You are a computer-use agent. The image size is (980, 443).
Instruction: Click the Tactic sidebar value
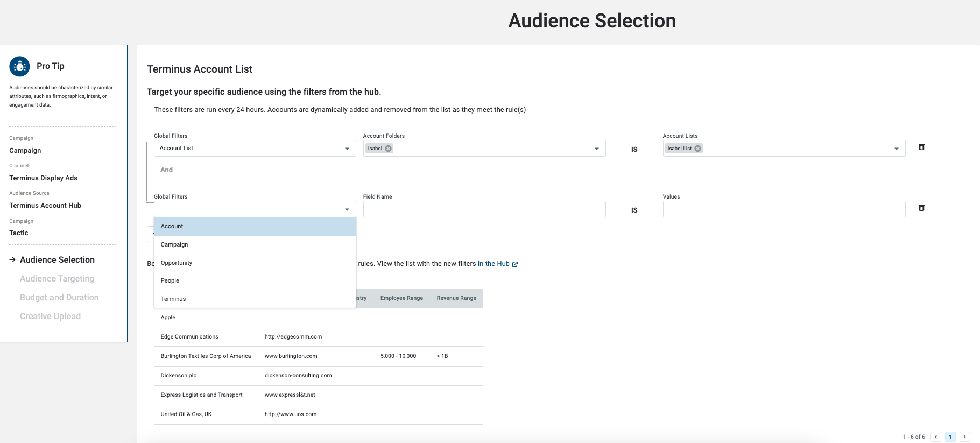click(x=19, y=233)
